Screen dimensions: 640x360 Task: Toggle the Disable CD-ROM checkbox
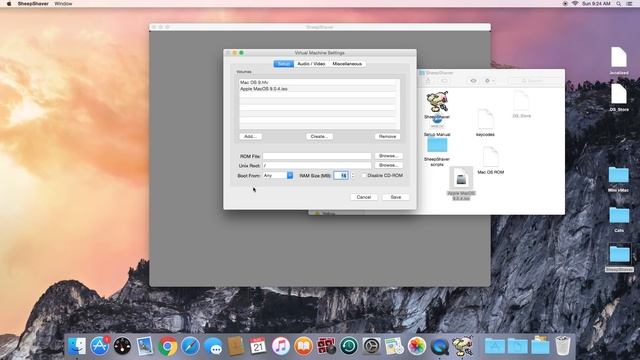click(364, 176)
